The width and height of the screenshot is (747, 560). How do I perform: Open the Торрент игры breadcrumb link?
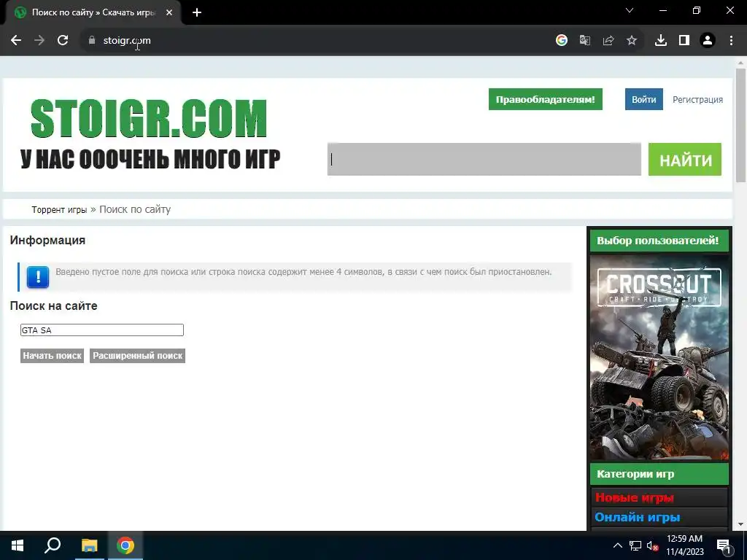[60, 209]
